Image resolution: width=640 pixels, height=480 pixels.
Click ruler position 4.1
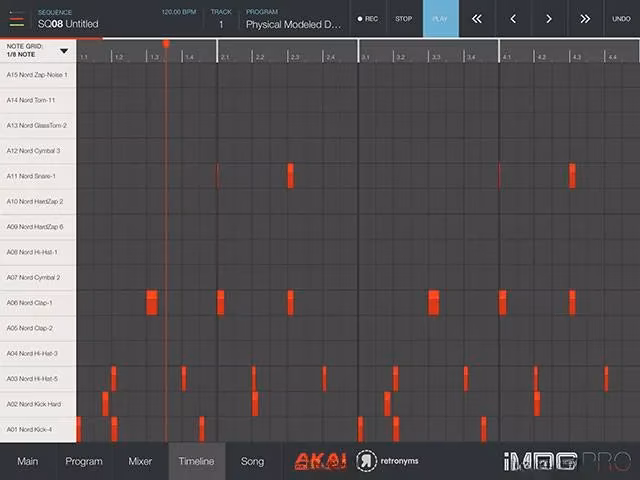506,57
